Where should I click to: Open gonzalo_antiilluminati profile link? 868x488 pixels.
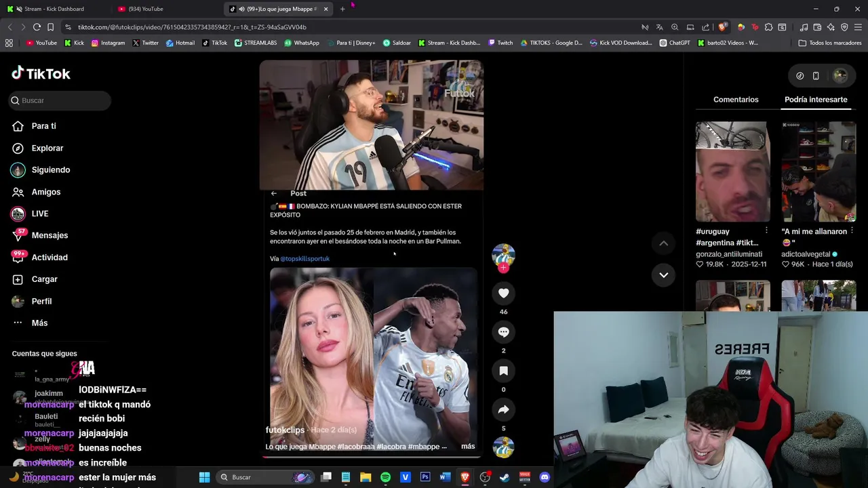[729, 254]
